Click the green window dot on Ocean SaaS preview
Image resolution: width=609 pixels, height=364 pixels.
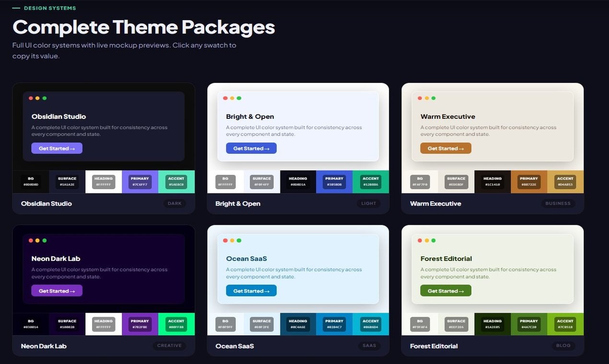point(239,240)
